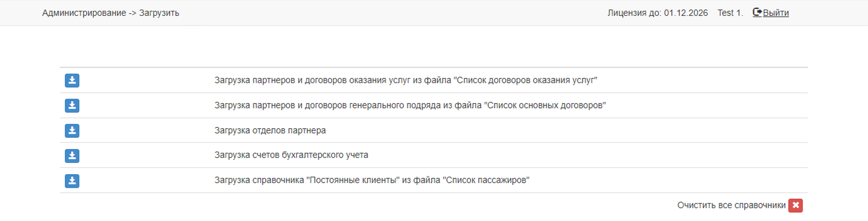
Task: Click the "Лицензия до: 01.12.2026" text
Action: [657, 13]
